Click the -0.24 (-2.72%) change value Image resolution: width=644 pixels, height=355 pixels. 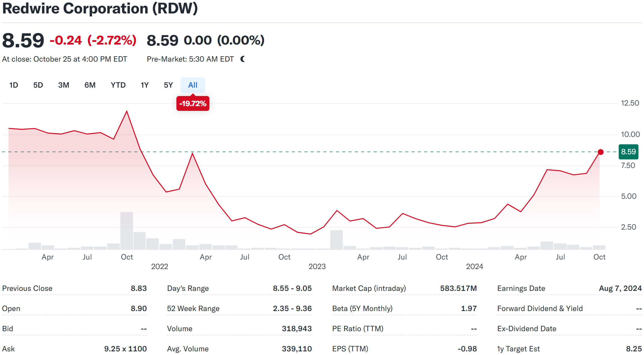coord(93,40)
